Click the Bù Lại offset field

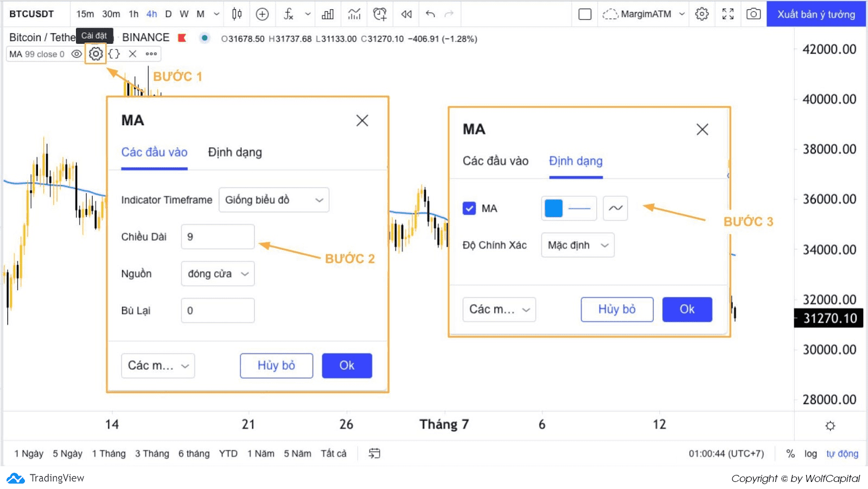coord(218,311)
